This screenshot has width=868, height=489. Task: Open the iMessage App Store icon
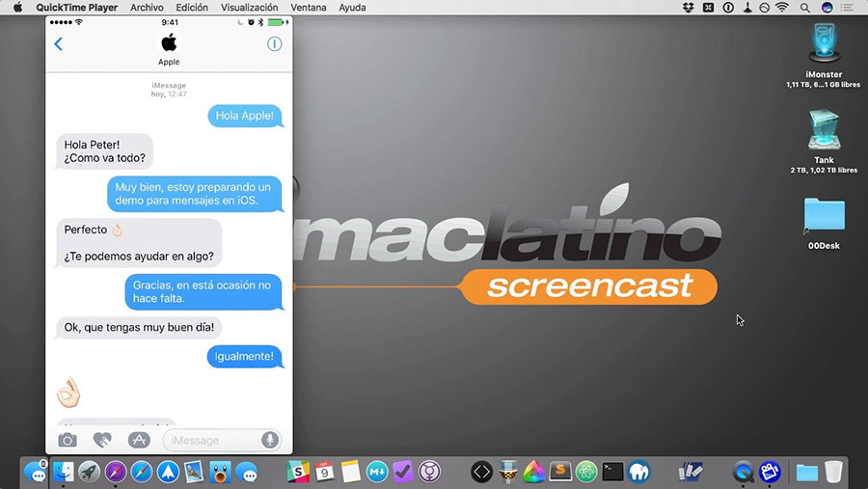tap(139, 440)
